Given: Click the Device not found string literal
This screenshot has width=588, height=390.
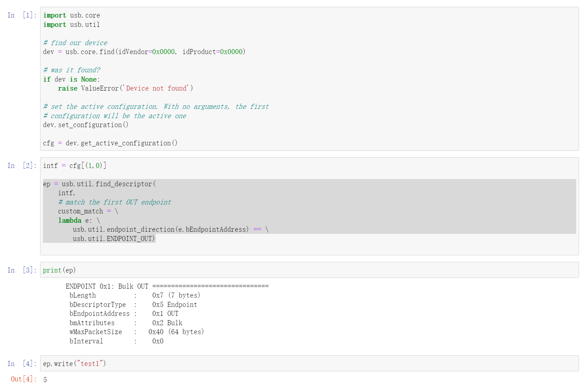Looking at the screenshot, I should (157, 88).
